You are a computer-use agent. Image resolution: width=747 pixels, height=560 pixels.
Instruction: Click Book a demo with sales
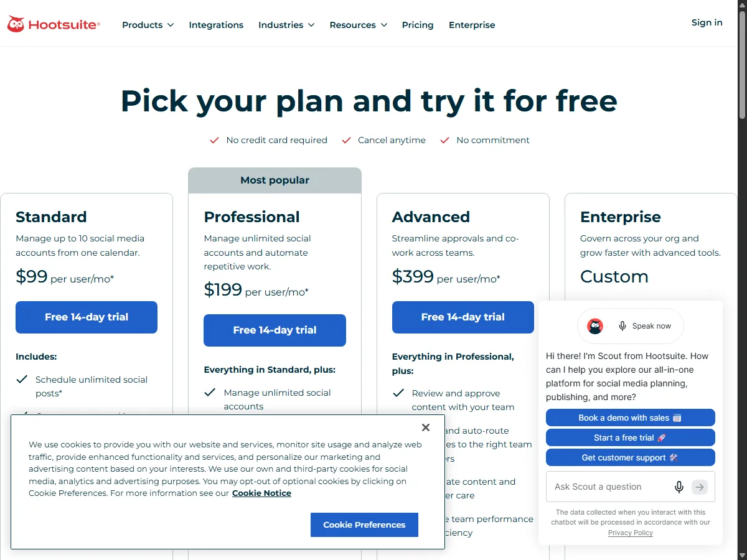(x=631, y=418)
